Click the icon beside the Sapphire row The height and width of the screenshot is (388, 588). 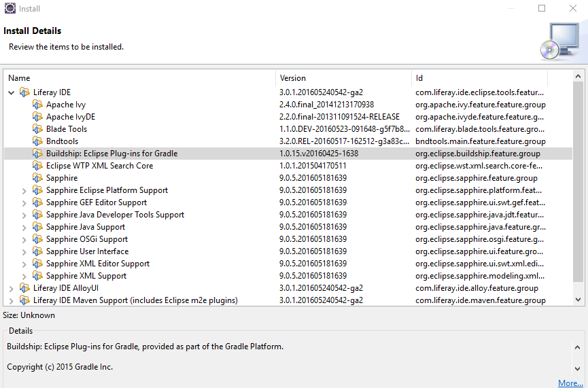tap(37, 178)
